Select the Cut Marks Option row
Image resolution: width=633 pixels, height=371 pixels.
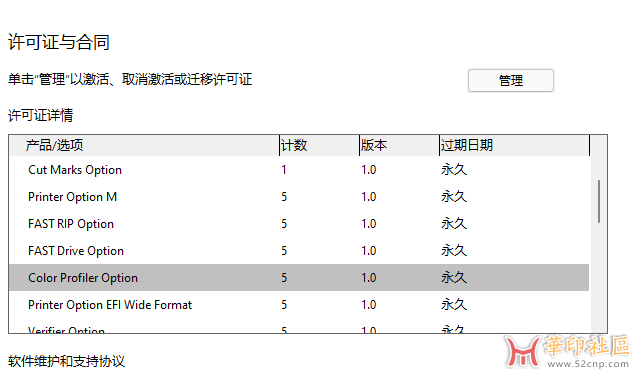tap(299, 170)
